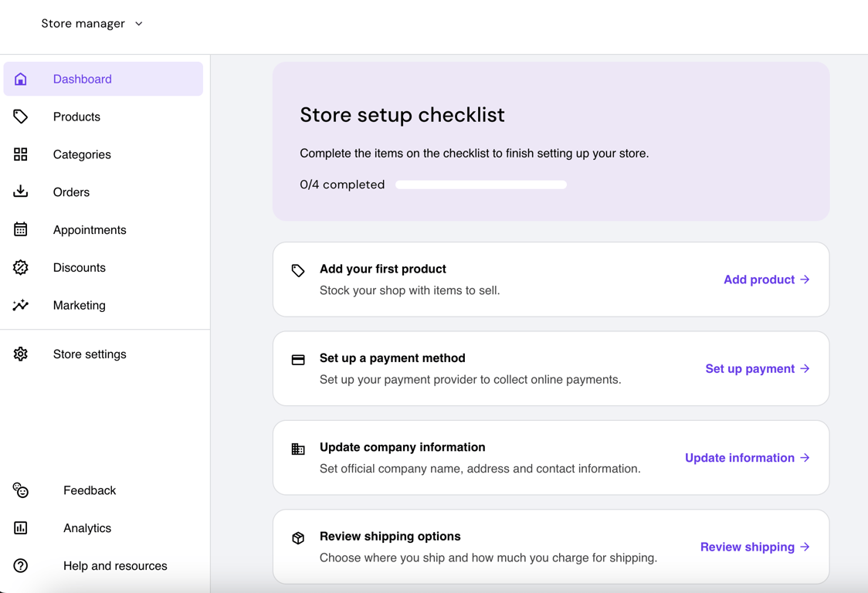Click the payment card icon on the checklist

tap(298, 360)
